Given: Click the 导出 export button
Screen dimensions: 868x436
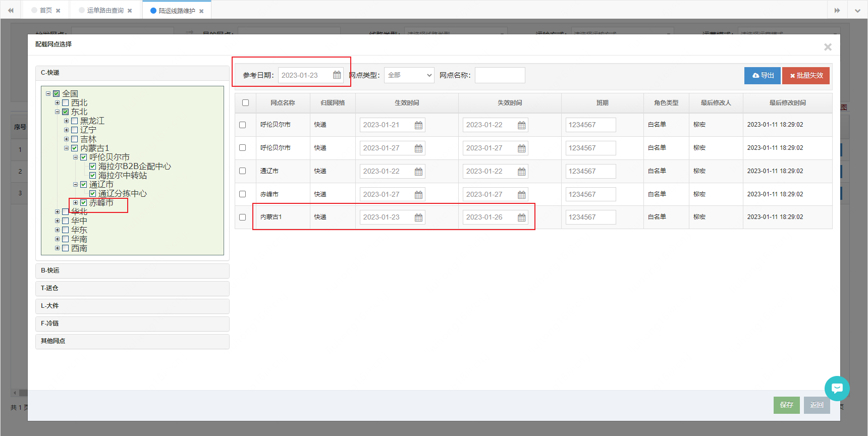Looking at the screenshot, I should click(763, 76).
